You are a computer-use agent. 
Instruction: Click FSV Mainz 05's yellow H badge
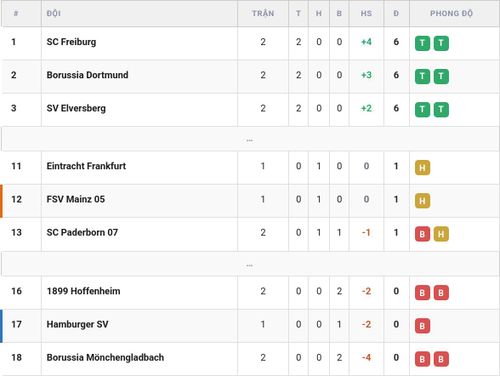tap(422, 201)
